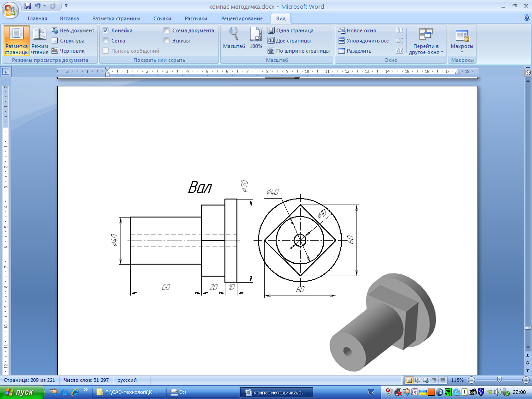
Task: Customize Quick Access Toolbar dropdown
Action: pyautogui.click(x=66, y=6)
